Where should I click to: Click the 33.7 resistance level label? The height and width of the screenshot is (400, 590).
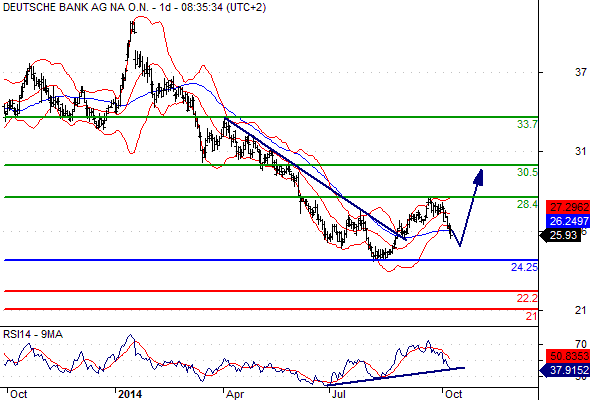point(527,124)
